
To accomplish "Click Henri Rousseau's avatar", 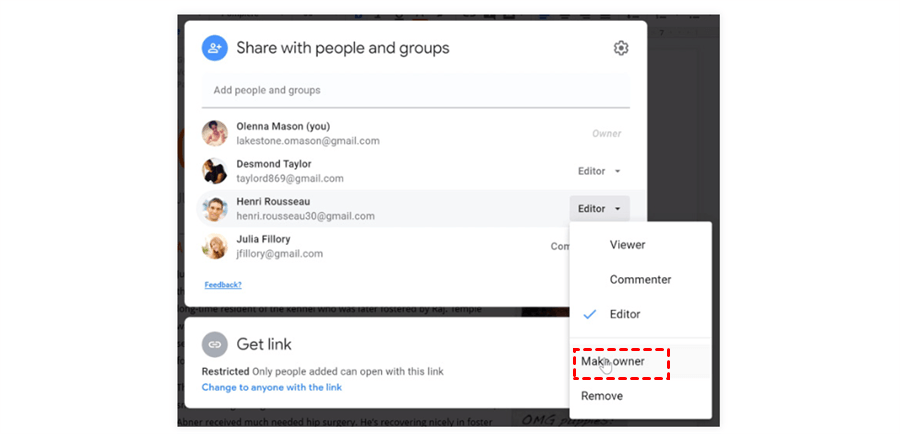I will 215,209.
